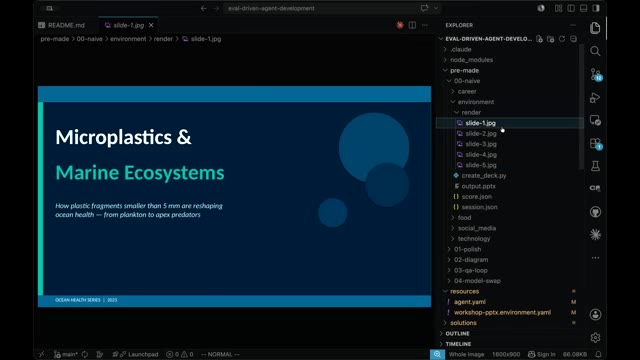Close the slide-1.jpg tab
This screenshot has height=360, width=640.
[151, 25]
